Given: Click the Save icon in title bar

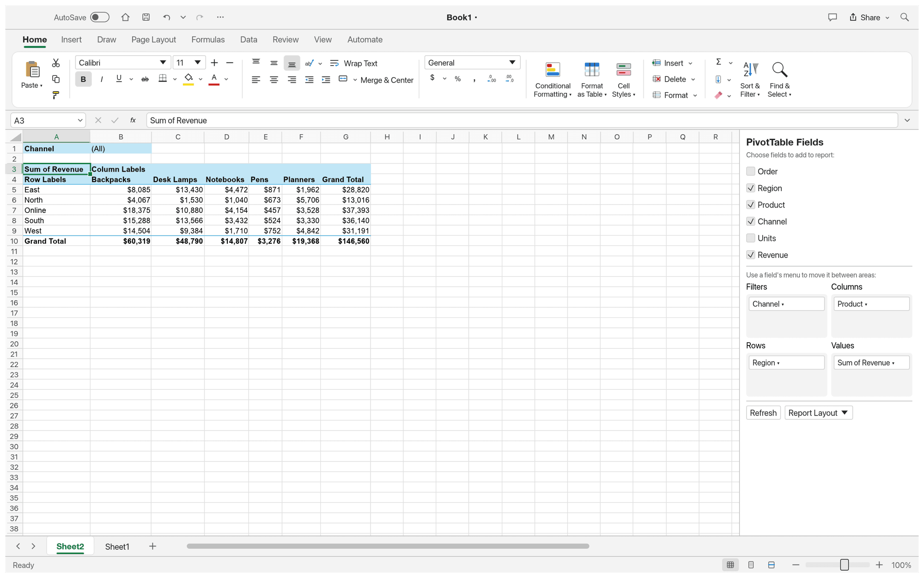Looking at the screenshot, I should pos(146,17).
